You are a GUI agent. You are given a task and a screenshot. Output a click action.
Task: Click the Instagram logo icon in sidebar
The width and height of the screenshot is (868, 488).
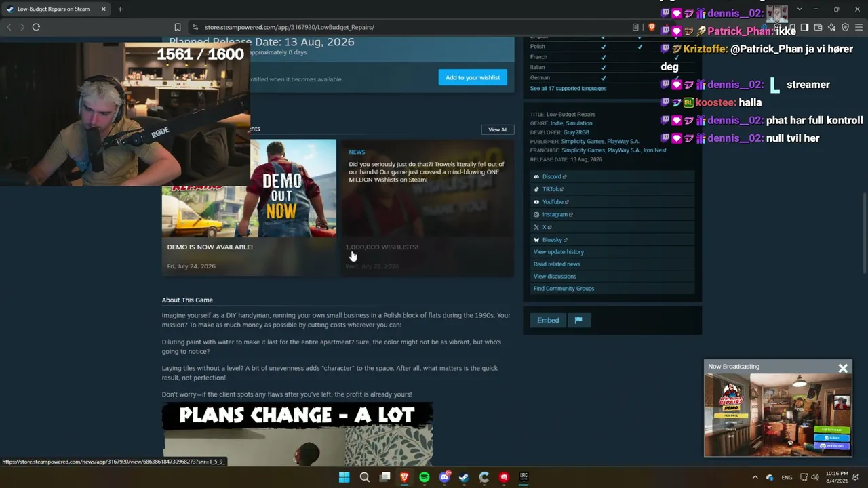[x=536, y=214]
